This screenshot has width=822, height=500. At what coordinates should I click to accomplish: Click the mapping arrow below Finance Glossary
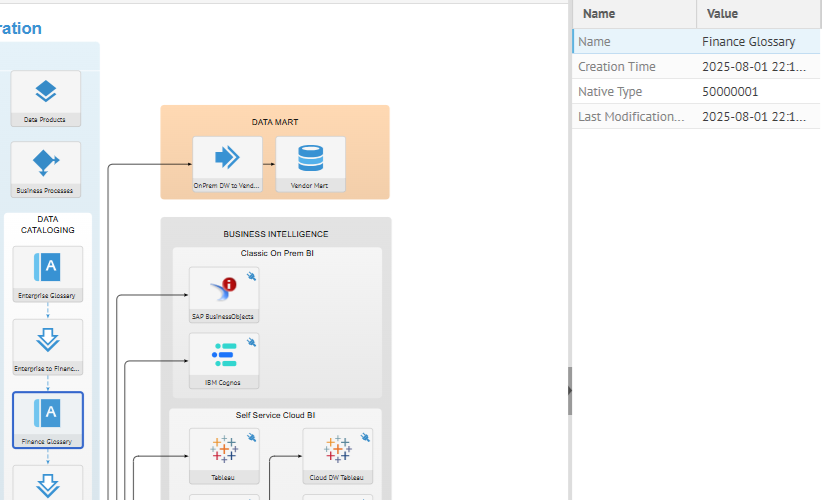(x=47, y=484)
